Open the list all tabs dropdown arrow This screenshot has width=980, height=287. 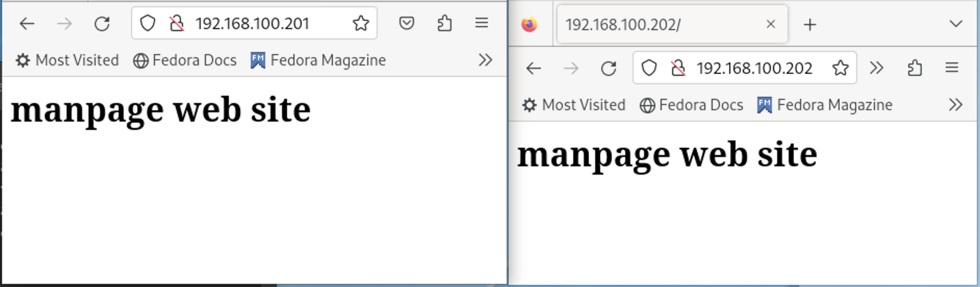(x=956, y=24)
